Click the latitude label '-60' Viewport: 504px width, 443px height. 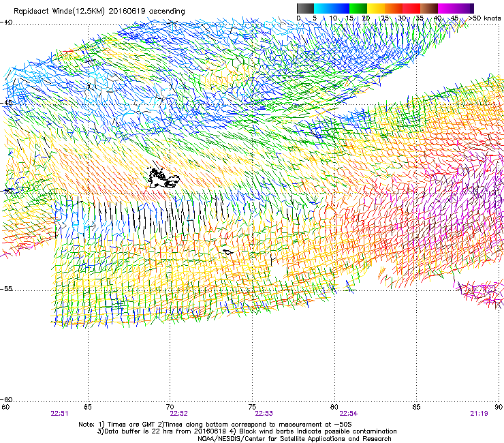pos(6,399)
